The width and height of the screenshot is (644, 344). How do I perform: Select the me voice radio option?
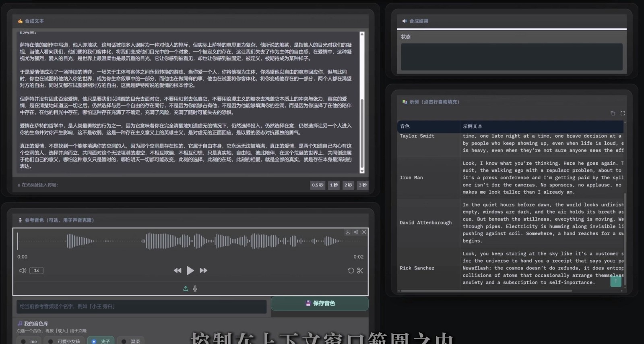pyautogui.click(x=29, y=341)
